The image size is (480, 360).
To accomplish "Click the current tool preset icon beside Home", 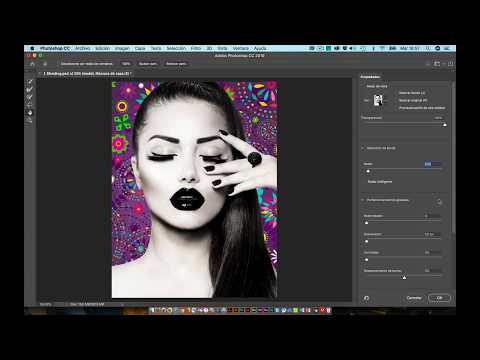I will pyautogui.click(x=45, y=64).
